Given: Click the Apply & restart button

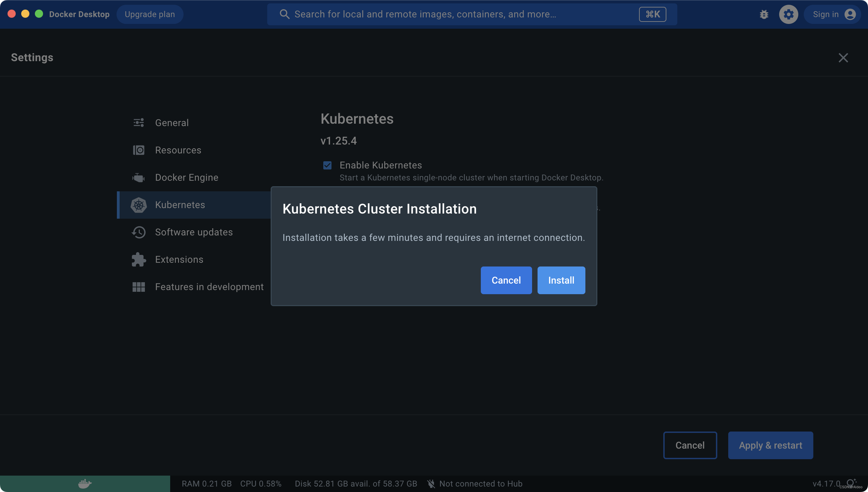Looking at the screenshot, I should click(770, 445).
